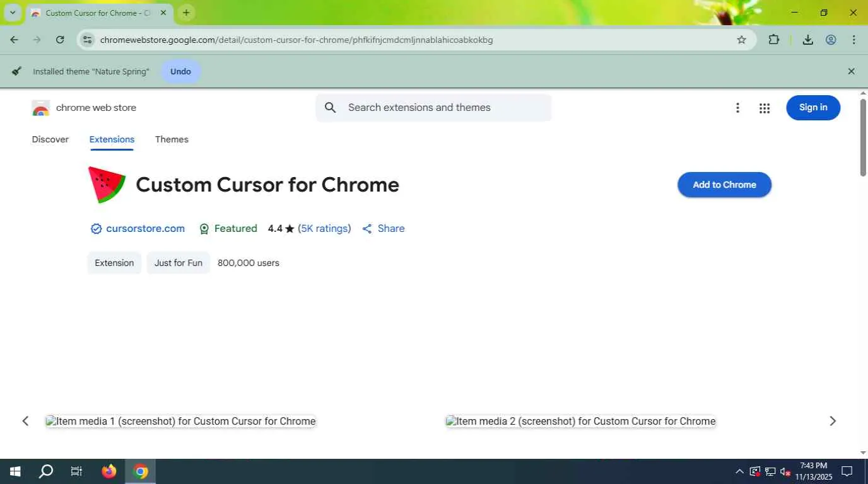868x484 pixels.
Task: Undo the Nature Spring theme installation
Action: (x=180, y=71)
